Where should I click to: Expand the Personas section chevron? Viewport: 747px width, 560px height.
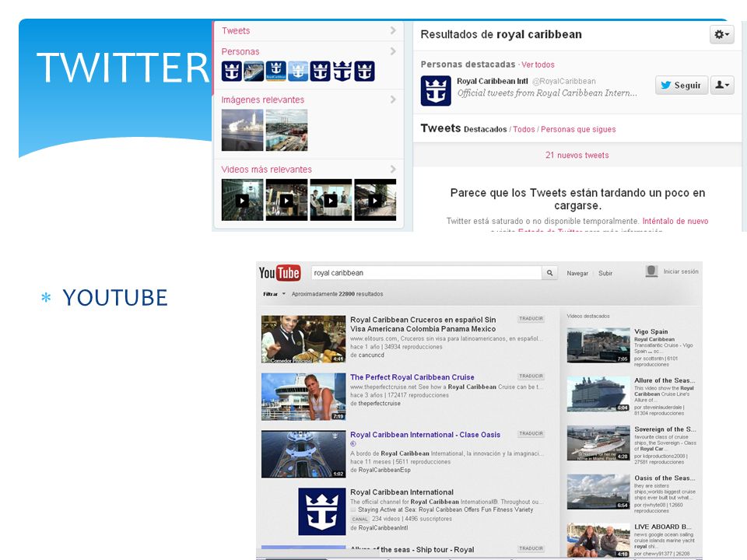click(393, 51)
